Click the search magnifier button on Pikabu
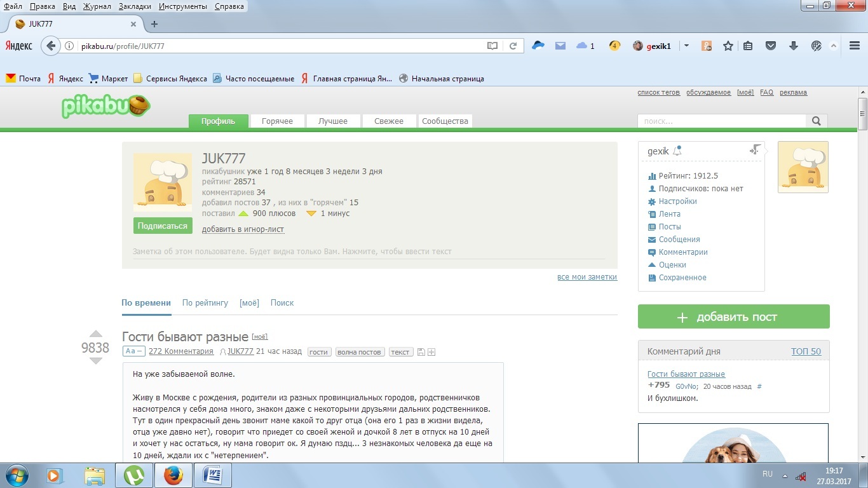Screen dimensions: 868x488 [x=817, y=121]
